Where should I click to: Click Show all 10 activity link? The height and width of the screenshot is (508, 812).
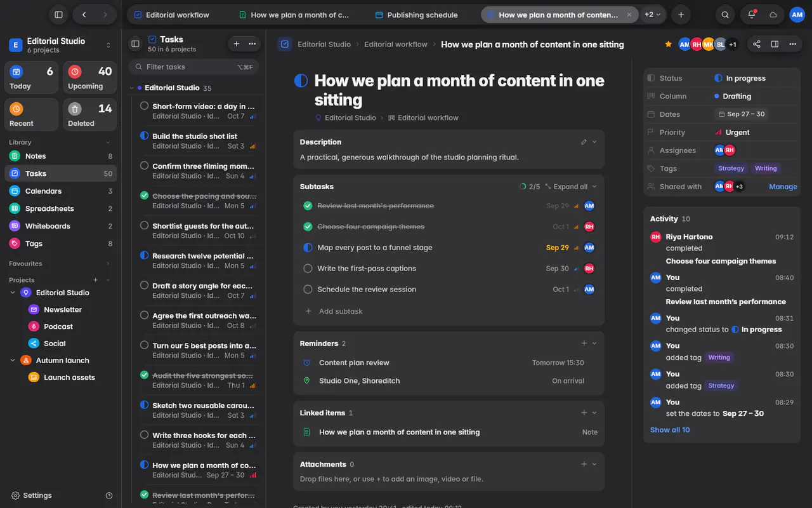coord(670,430)
